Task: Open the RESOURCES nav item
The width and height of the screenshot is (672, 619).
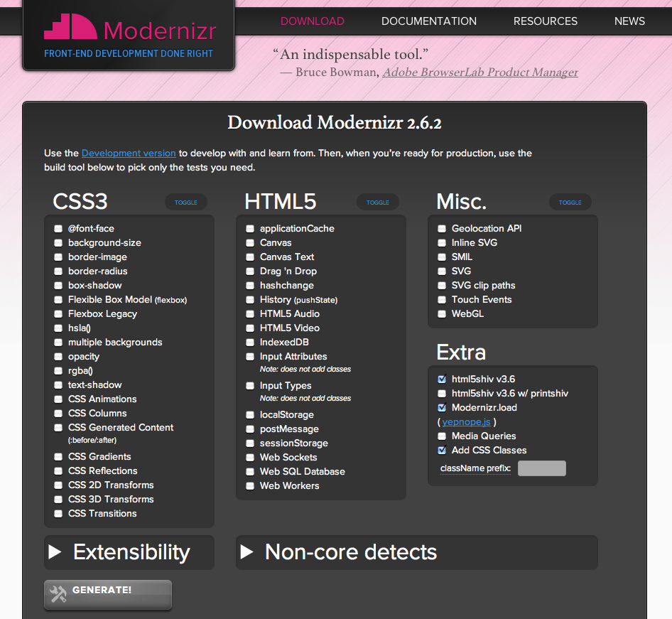Action: click(546, 21)
